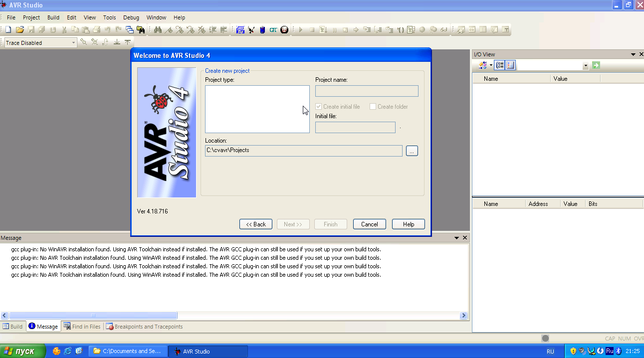Click the I/O View format selector icon

coord(482,65)
